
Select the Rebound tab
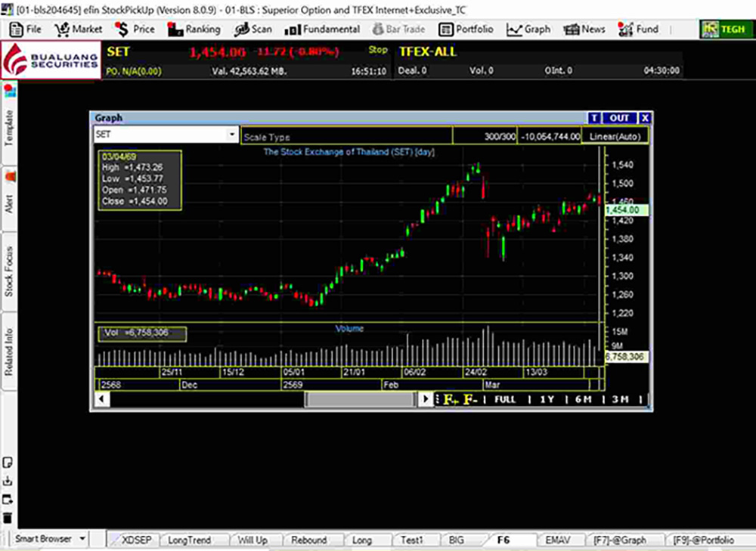pyautogui.click(x=308, y=540)
